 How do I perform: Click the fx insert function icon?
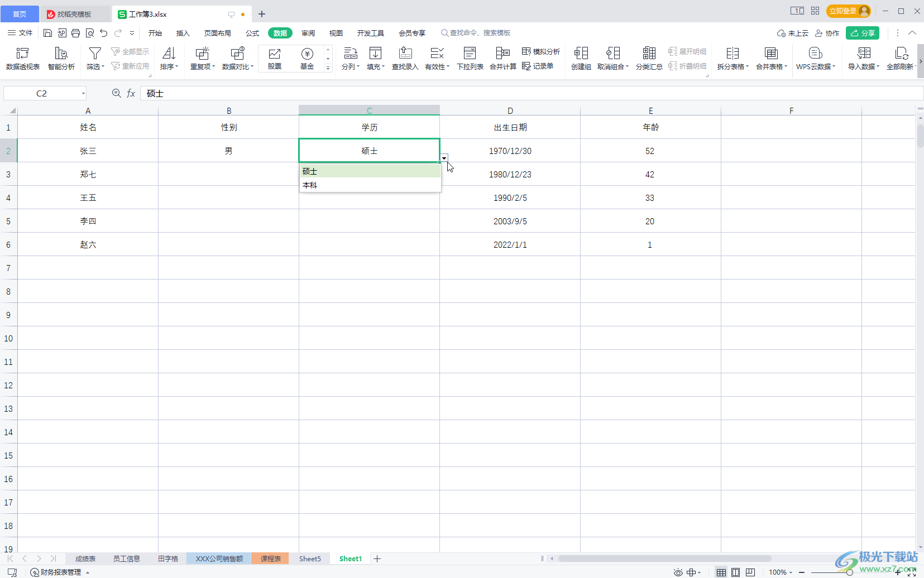click(131, 93)
